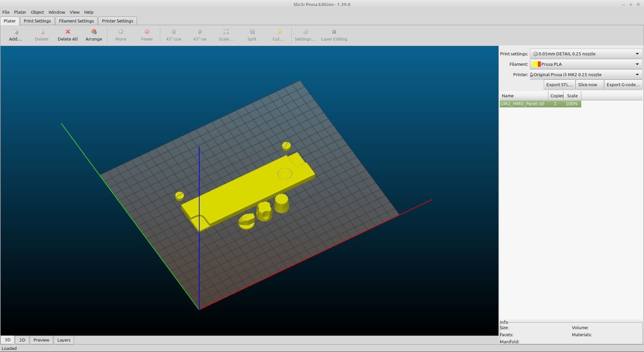The height and width of the screenshot is (352, 644).
Task: Rotate object 45° counter-clockwise
Action: tap(173, 35)
